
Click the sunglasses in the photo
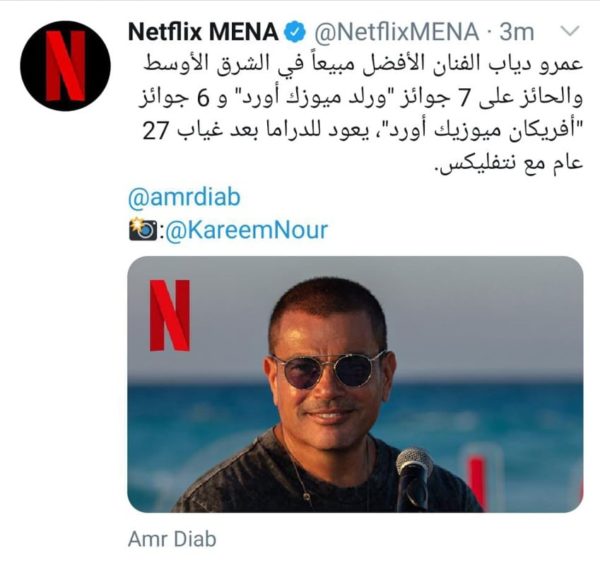328,370
